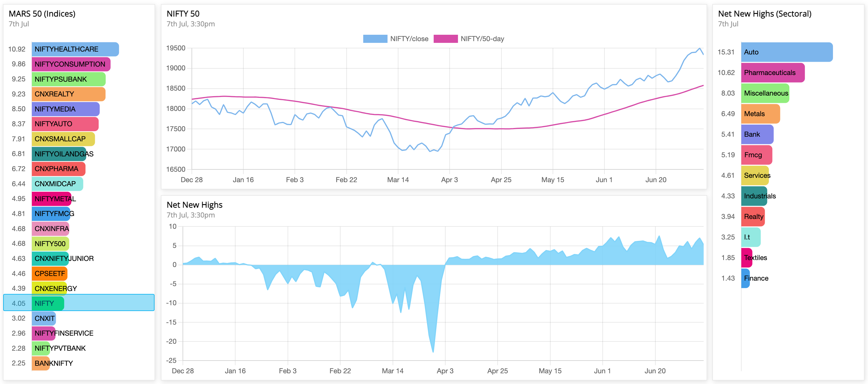Select the CNXMIDCAP bar

pyautogui.click(x=57, y=184)
